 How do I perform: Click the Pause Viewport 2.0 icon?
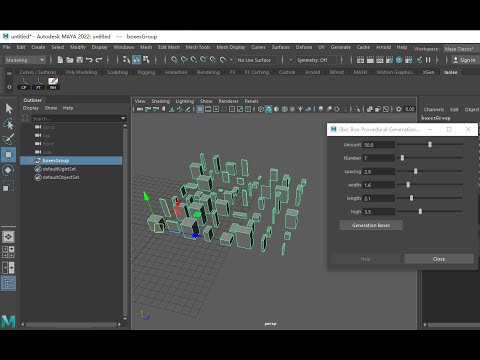click(x=428, y=60)
